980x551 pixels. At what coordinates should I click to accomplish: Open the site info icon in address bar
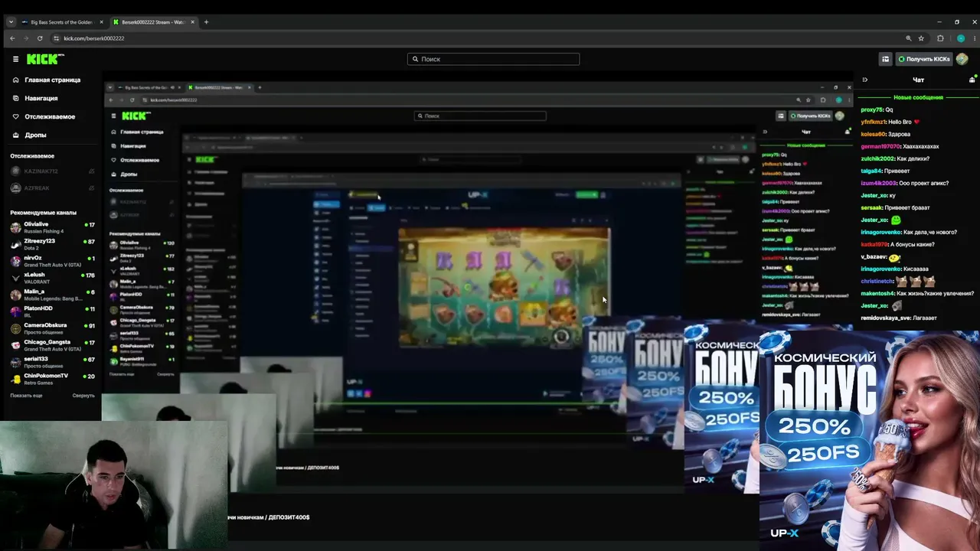click(56, 38)
